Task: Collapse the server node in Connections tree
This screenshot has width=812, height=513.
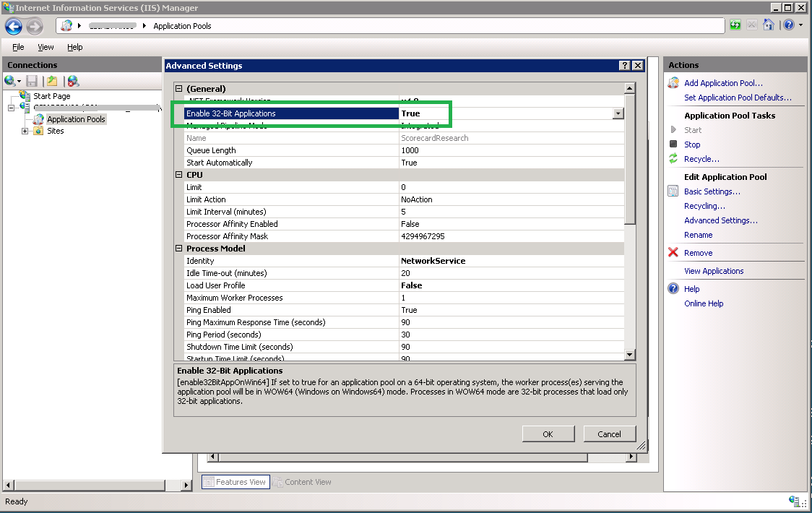Action: click(11, 108)
